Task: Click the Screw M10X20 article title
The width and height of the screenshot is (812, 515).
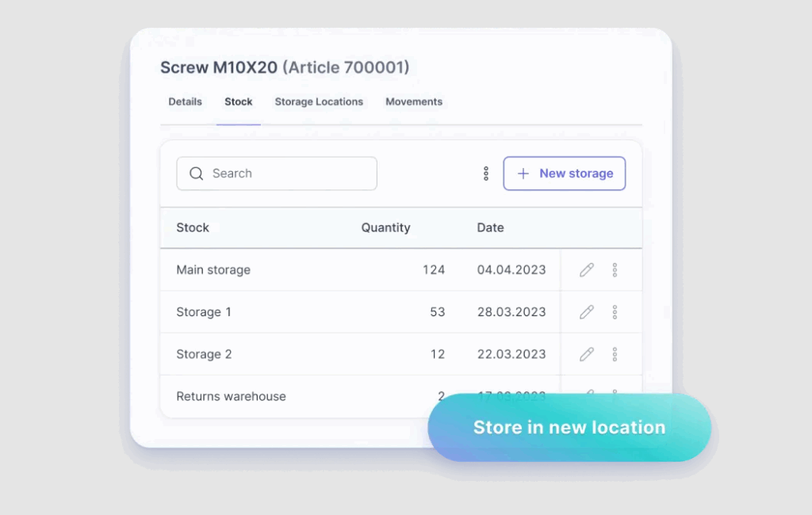Action: [x=285, y=67]
